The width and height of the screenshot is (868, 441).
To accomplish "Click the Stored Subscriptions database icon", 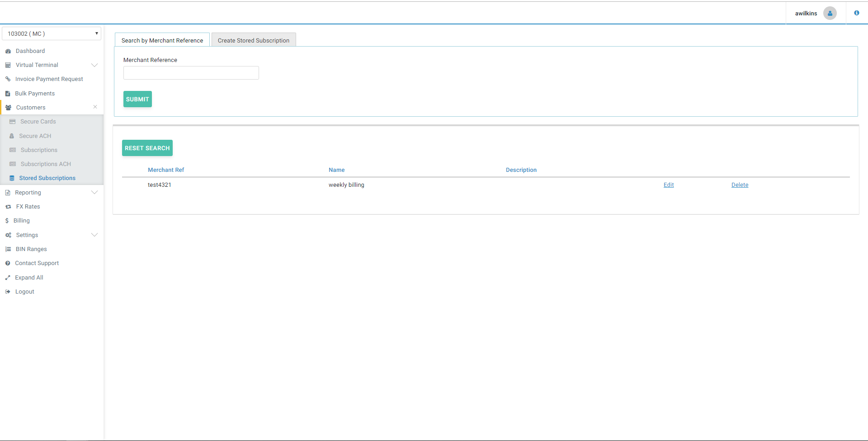I will coord(12,178).
